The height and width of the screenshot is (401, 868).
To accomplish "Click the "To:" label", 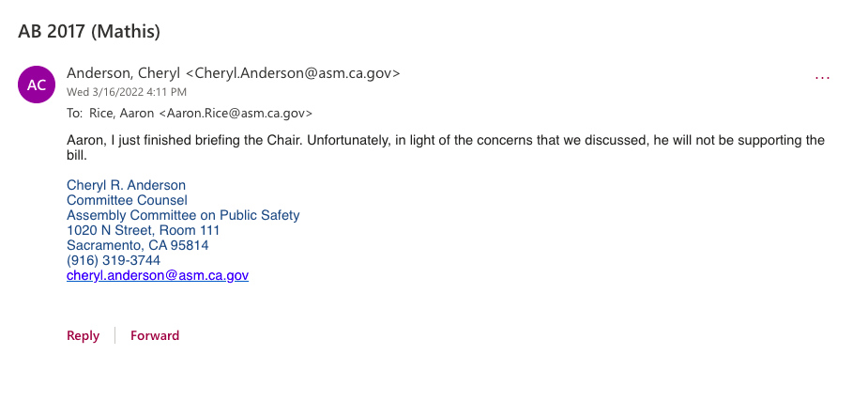I will click(75, 114).
